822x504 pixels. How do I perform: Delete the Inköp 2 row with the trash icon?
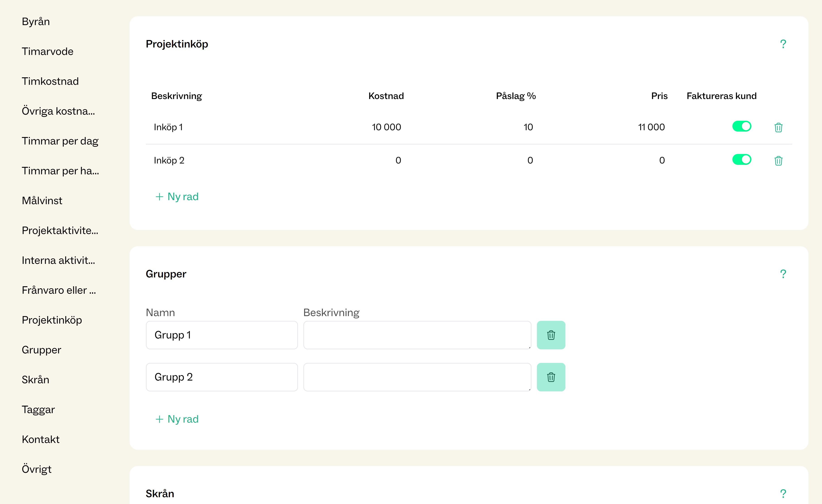(x=778, y=161)
